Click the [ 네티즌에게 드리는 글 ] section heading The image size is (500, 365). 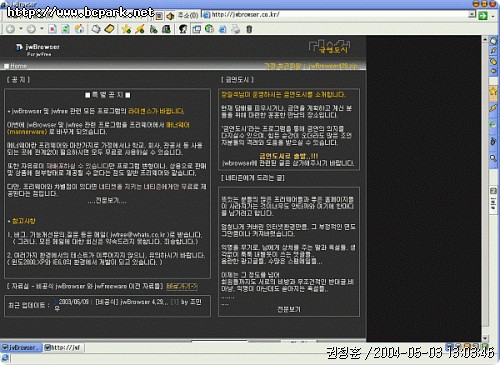pos(253,178)
